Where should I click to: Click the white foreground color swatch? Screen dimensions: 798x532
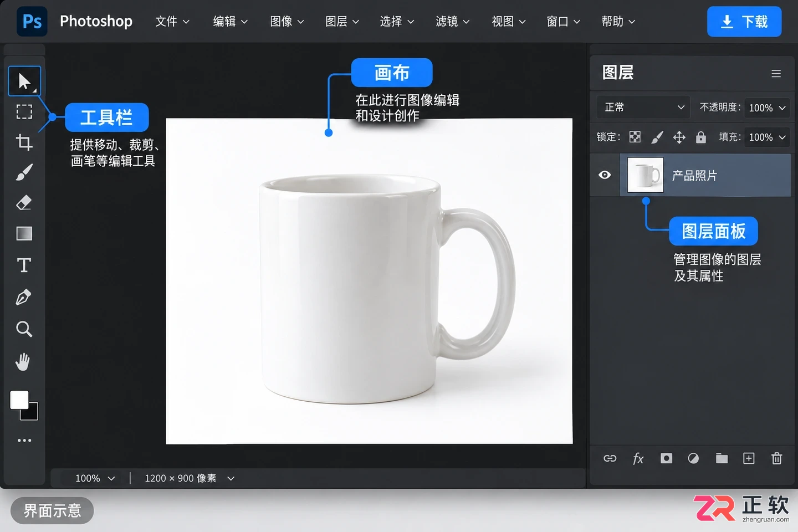(19, 400)
